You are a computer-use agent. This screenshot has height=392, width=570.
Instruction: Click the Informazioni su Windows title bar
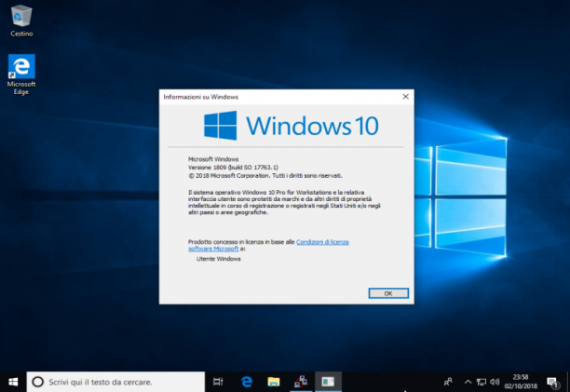[x=278, y=97]
